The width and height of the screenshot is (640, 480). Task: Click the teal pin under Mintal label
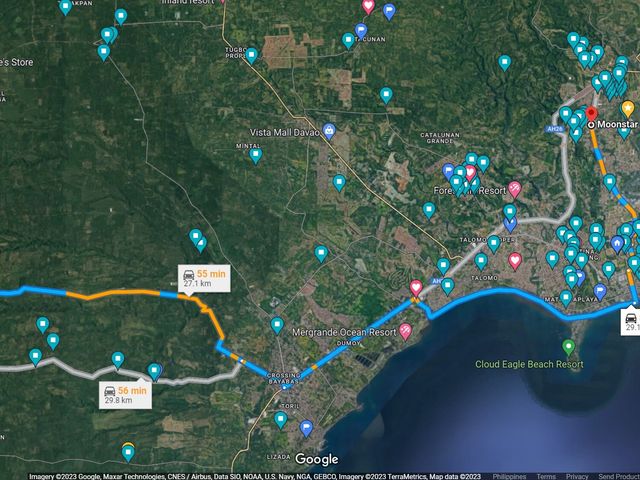click(256, 156)
